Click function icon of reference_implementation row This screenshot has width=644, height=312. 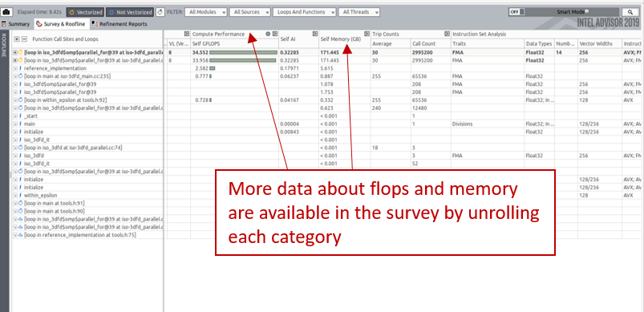21,68
